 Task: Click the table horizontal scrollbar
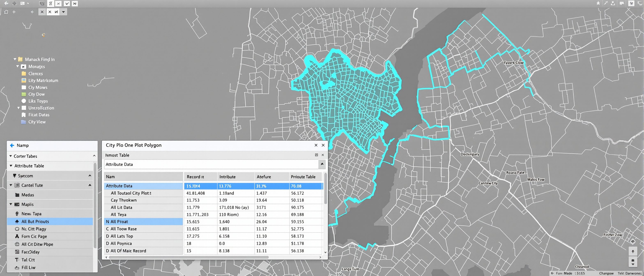pos(189,257)
